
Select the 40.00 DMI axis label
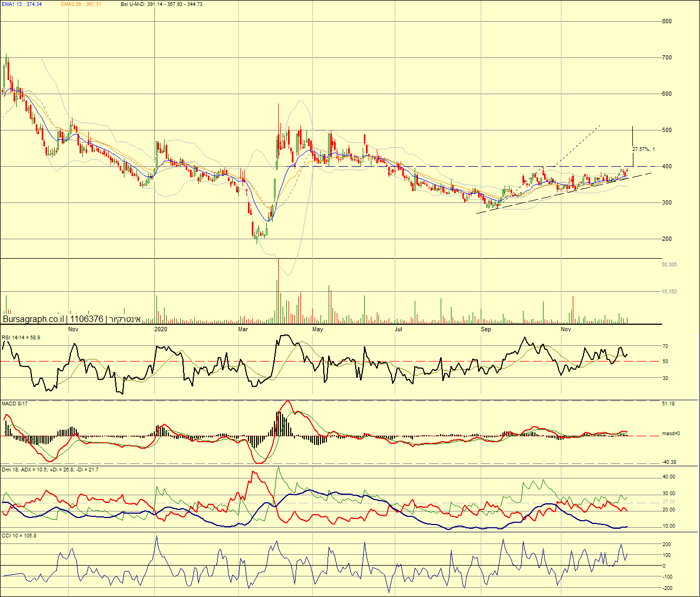669,477
